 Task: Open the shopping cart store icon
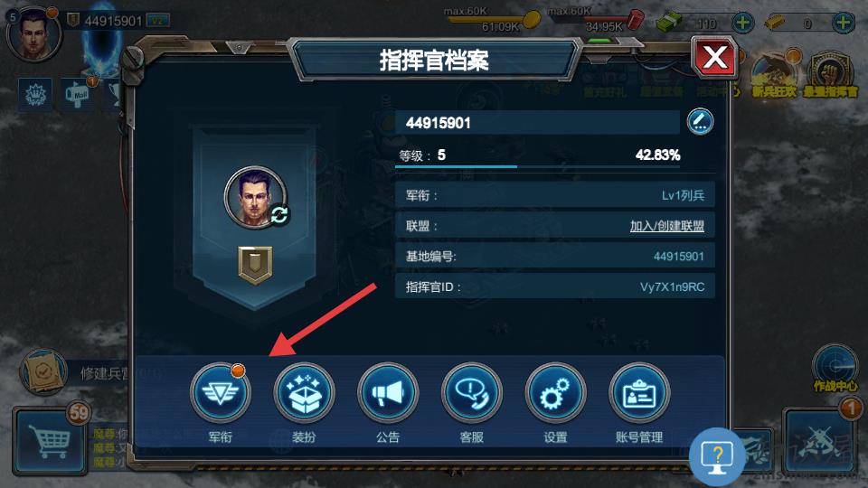(x=50, y=442)
